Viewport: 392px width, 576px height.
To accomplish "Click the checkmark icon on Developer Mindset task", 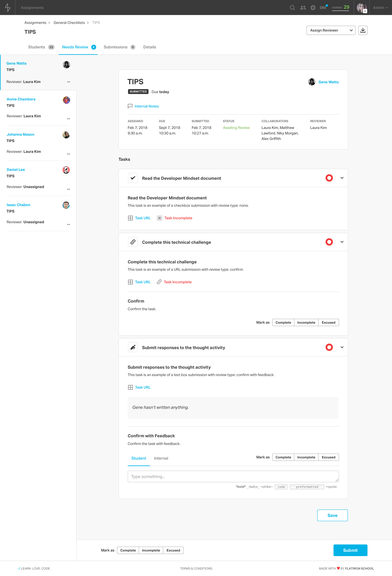I will [133, 178].
